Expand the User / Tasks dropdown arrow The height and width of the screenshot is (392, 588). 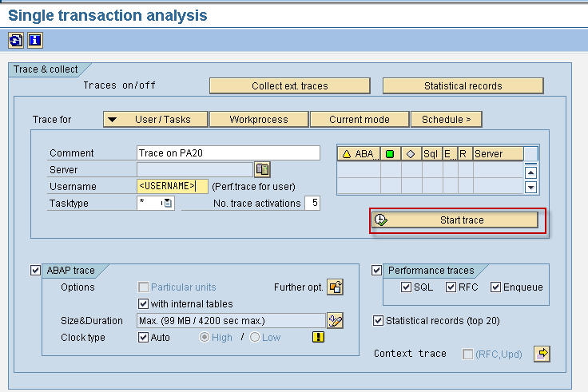tap(112, 120)
